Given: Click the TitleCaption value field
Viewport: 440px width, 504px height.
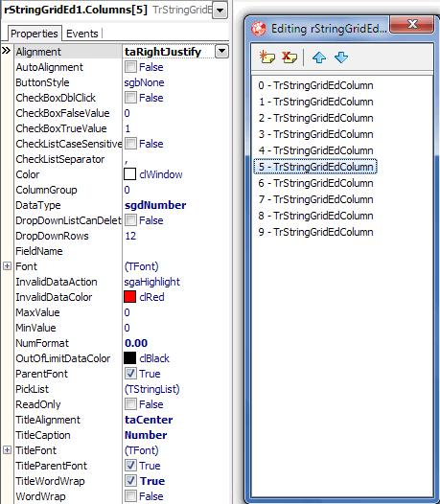Looking at the screenshot, I should pos(175,435).
